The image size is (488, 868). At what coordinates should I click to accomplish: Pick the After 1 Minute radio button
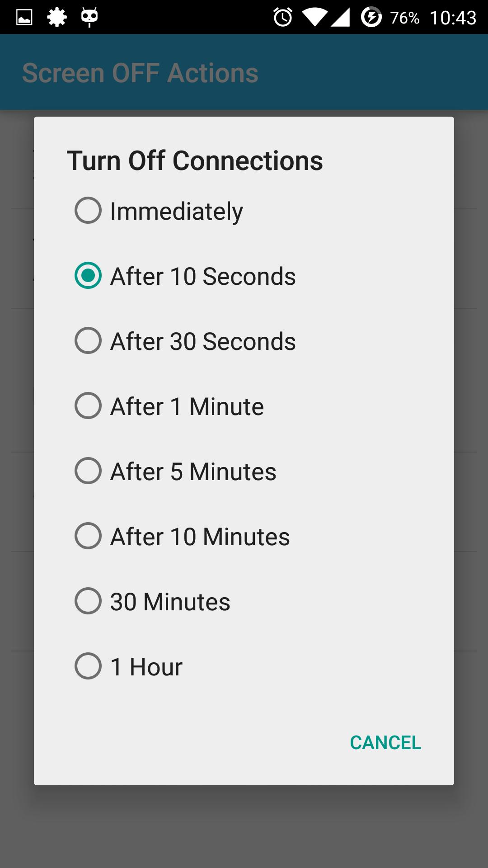[x=88, y=406]
